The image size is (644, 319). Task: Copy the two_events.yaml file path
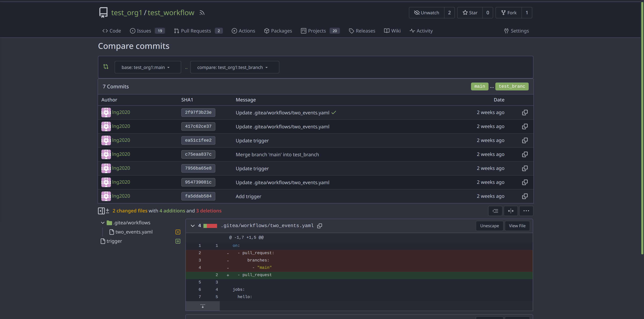pyautogui.click(x=319, y=226)
